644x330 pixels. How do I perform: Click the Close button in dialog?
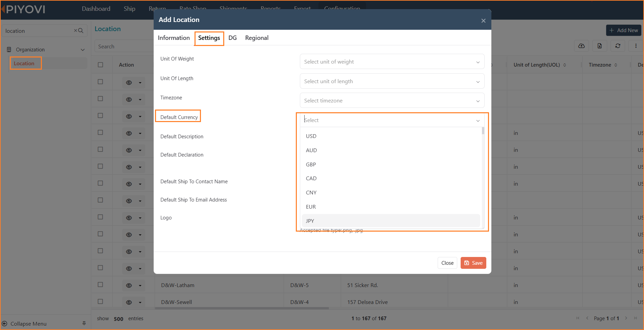pos(447,263)
